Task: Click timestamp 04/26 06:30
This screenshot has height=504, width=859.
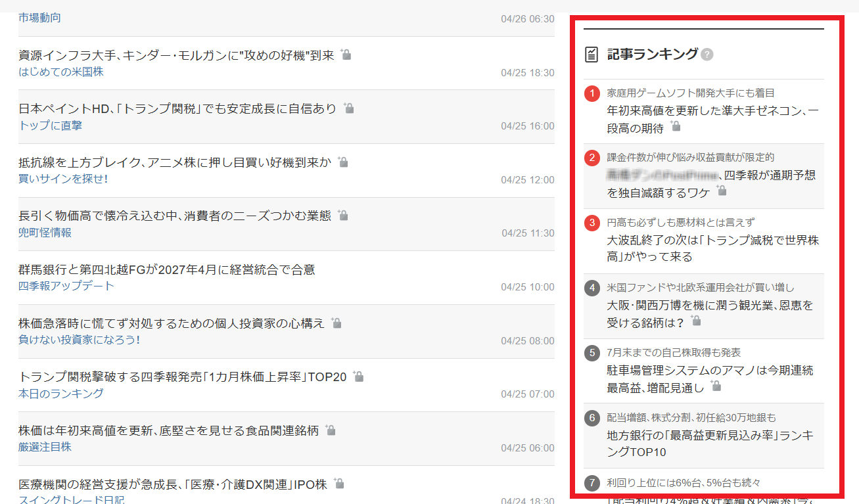Action: point(528,19)
